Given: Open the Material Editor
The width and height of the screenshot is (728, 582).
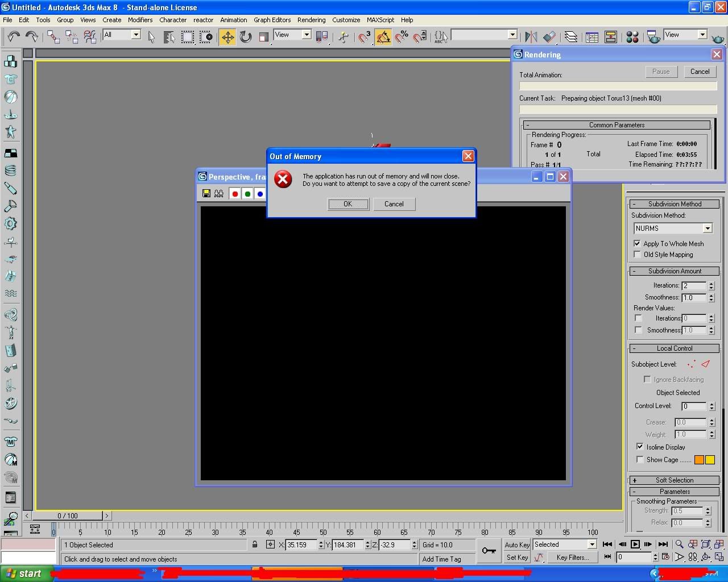Looking at the screenshot, I should (x=632, y=37).
